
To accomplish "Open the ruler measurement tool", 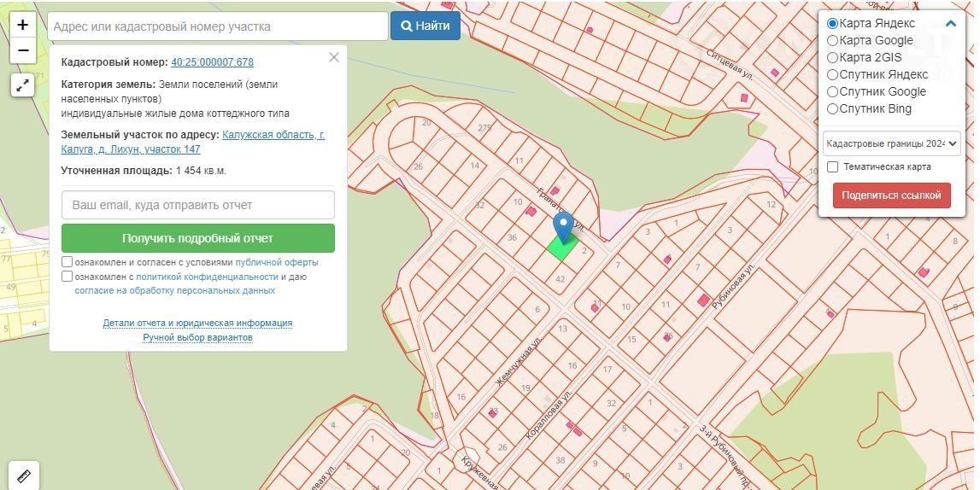I will [24, 475].
